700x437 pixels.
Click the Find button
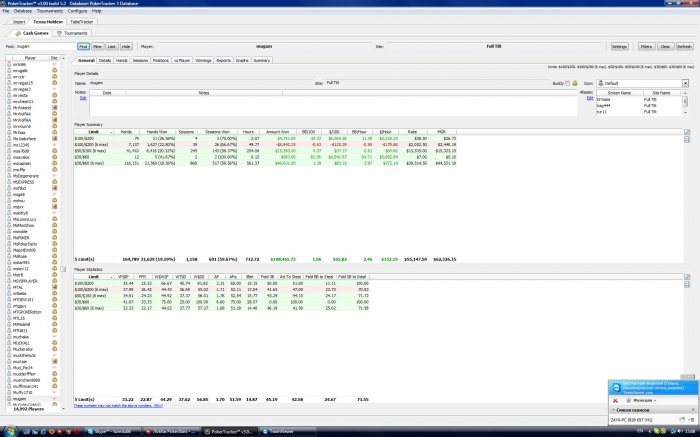tap(83, 46)
